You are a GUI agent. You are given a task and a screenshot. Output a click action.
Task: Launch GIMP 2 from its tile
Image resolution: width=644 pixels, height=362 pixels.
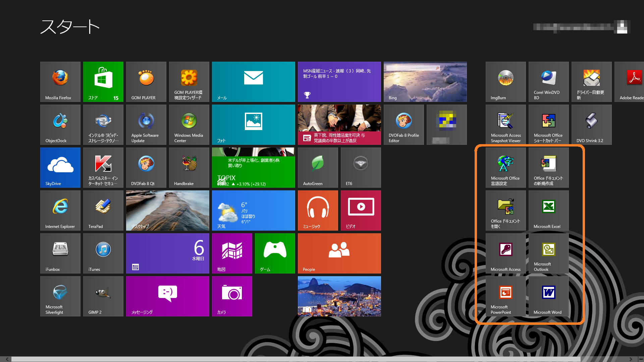103,296
